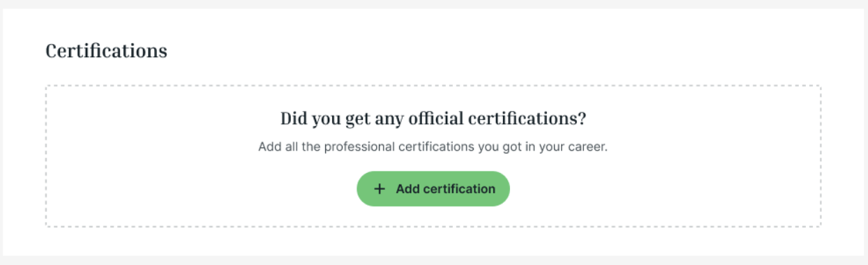Click the "Did you get any official certifications?" heading
868x265 pixels.
(x=433, y=119)
